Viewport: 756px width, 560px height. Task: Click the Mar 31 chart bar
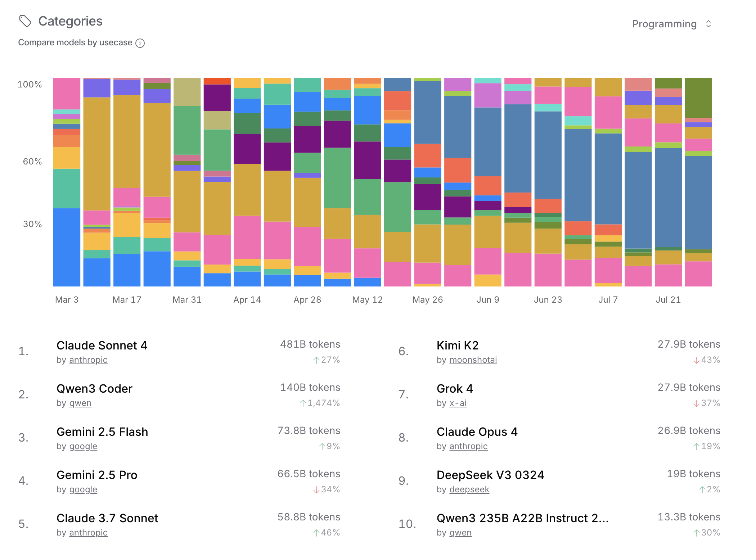pyautogui.click(x=187, y=182)
